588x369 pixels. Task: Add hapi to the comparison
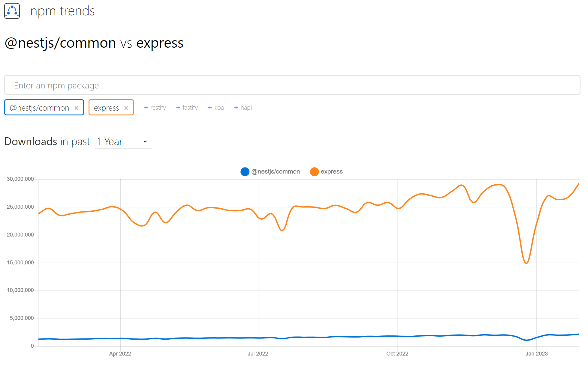click(243, 108)
